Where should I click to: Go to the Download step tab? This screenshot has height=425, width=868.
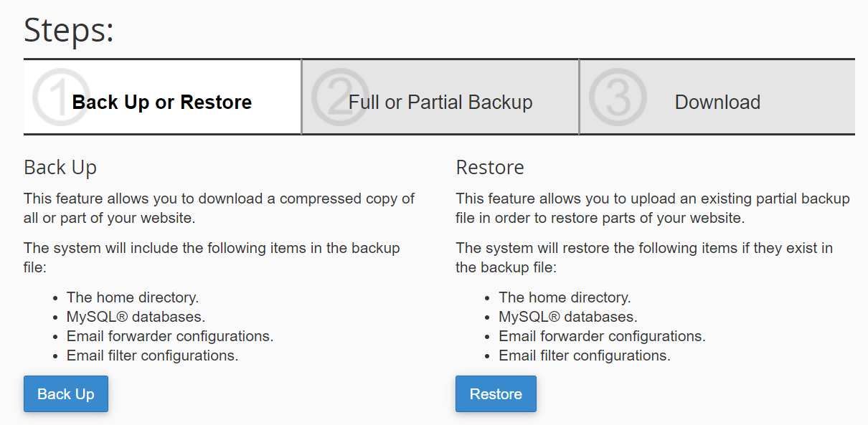click(717, 102)
